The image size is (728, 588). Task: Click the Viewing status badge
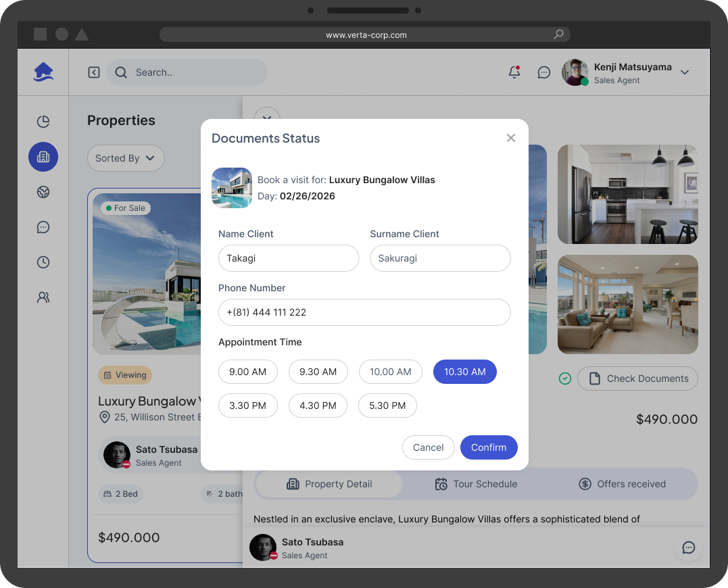tap(125, 375)
